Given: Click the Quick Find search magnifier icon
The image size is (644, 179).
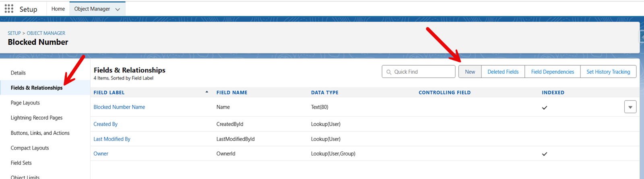Looking at the screenshot, I should pos(389,72).
